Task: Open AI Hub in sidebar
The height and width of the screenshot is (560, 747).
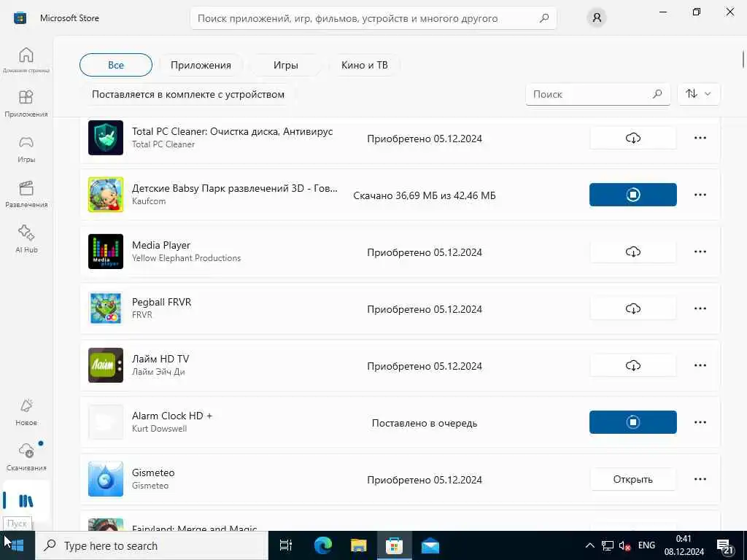Action: [x=26, y=239]
